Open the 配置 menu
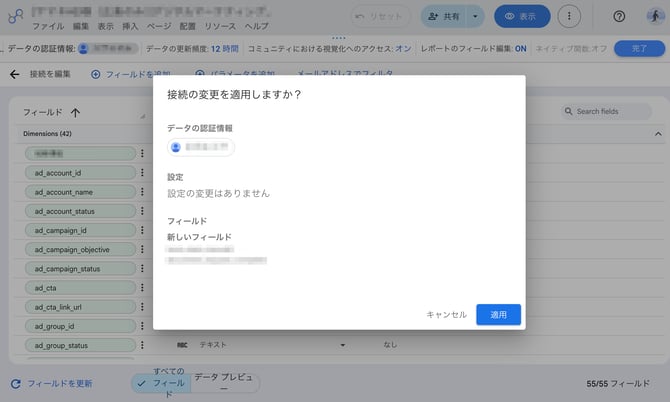The height and width of the screenshot is (402, 670). point(188,26)
